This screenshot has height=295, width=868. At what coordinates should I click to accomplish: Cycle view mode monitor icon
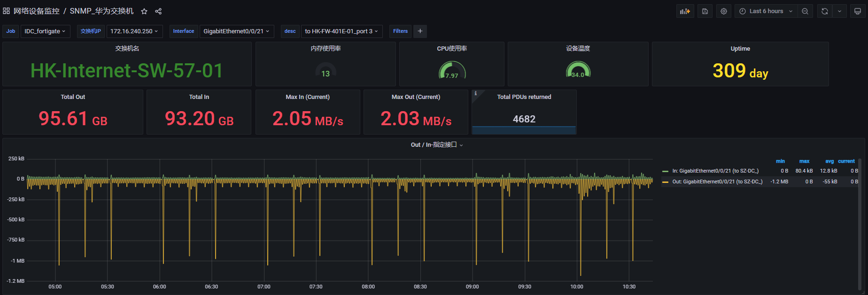(858, 11)
